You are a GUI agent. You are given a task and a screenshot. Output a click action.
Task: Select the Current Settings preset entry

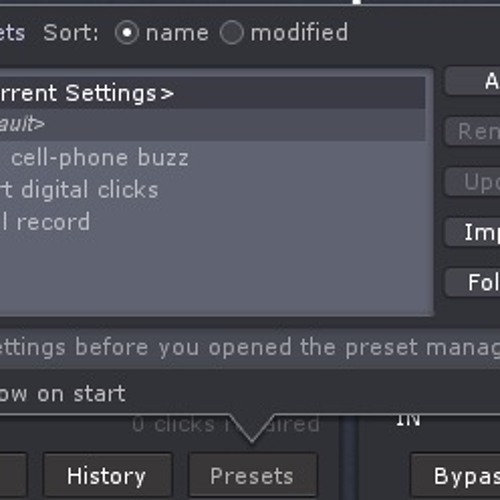[x=213, y=93]
